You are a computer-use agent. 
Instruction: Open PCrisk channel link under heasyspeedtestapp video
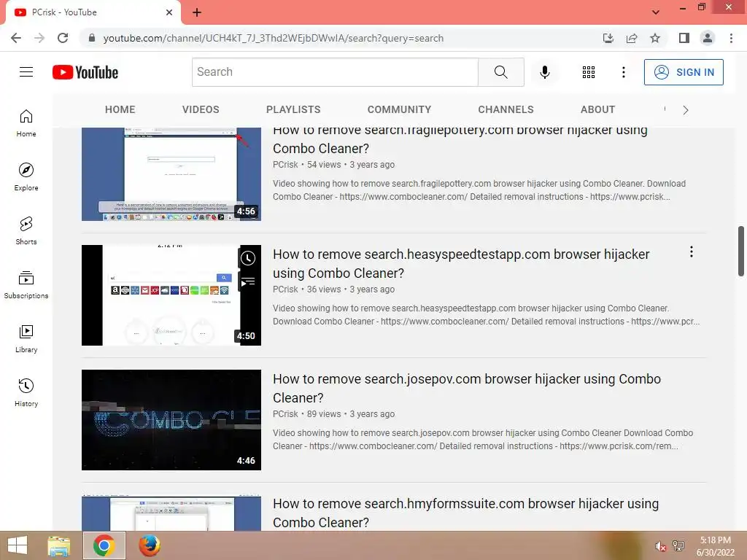point(285,289)
